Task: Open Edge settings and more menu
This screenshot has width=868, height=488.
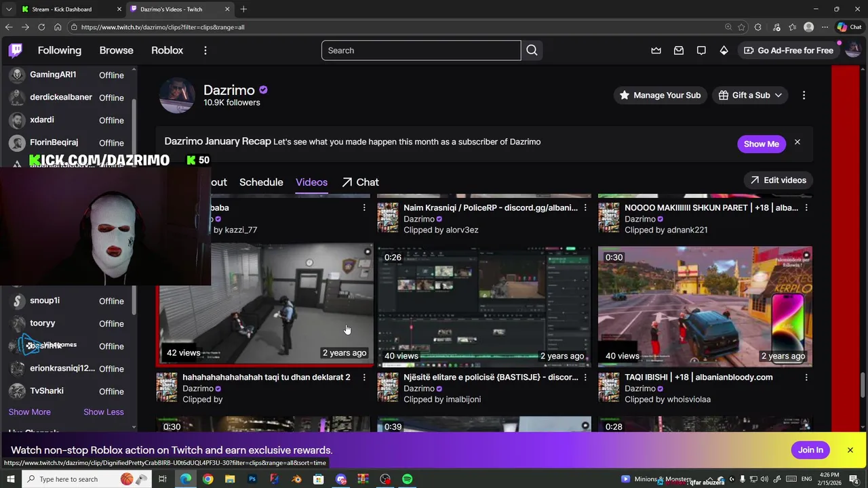Action: click(x=825, y=27)
